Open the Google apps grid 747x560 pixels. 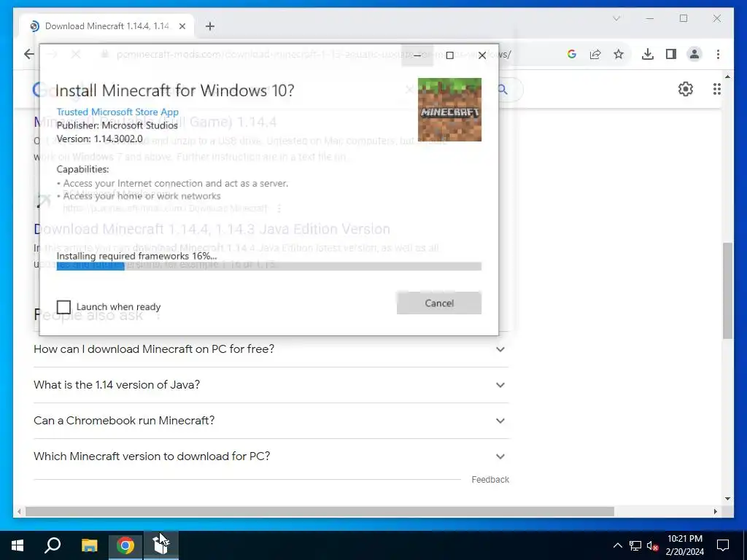click(x=716, y=89)
